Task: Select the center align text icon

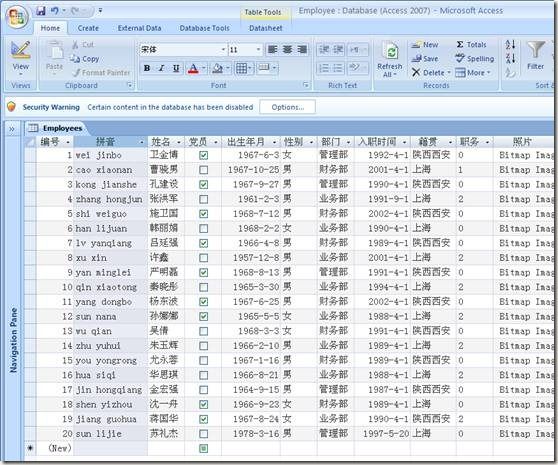Action: point(287,49)
